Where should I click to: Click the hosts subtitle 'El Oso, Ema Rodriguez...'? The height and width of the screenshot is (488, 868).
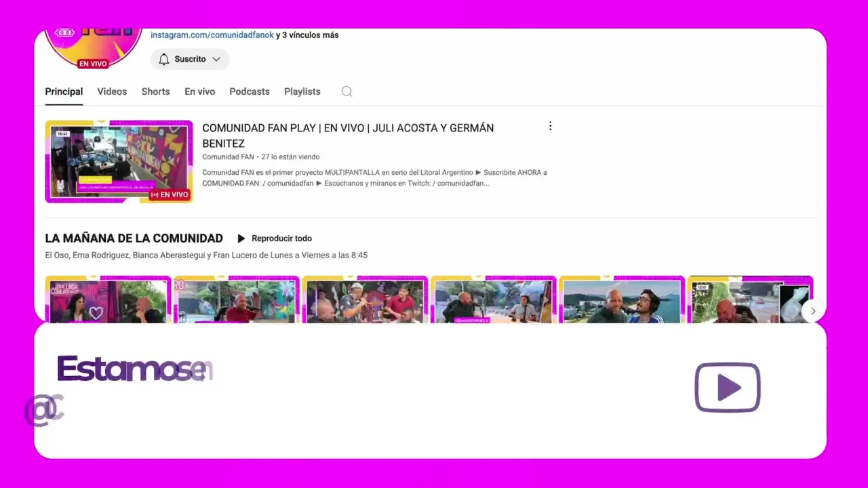(x=206, y=255)
